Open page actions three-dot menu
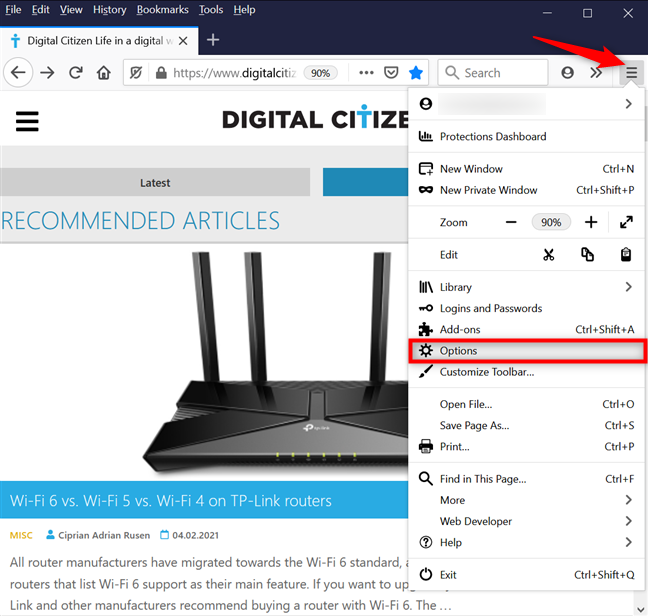 [366, 73]
